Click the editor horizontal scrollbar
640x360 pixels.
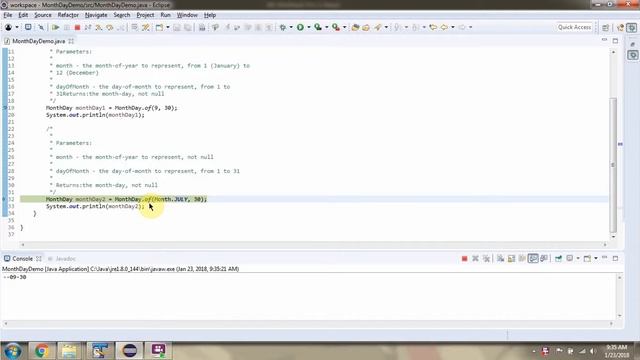click(x=313, y=244)
